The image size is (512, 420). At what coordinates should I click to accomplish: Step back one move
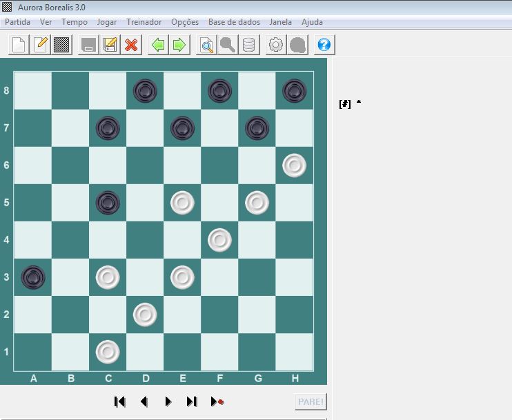coord(144,401)
